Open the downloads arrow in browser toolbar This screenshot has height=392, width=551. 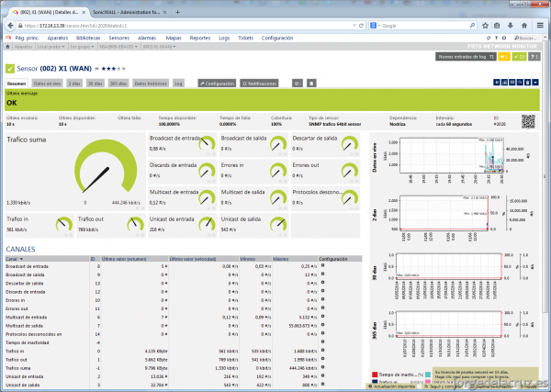[x=511, y=26]
